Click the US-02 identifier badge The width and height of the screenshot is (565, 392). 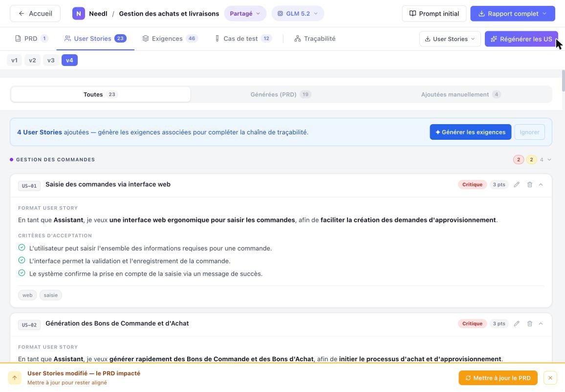tap(29, 325)
